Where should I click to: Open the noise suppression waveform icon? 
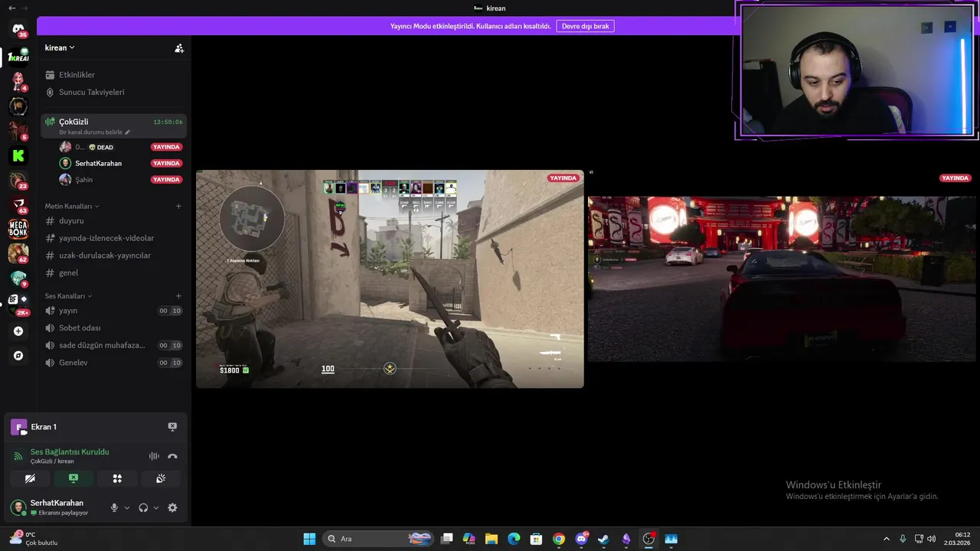point(154,456)
